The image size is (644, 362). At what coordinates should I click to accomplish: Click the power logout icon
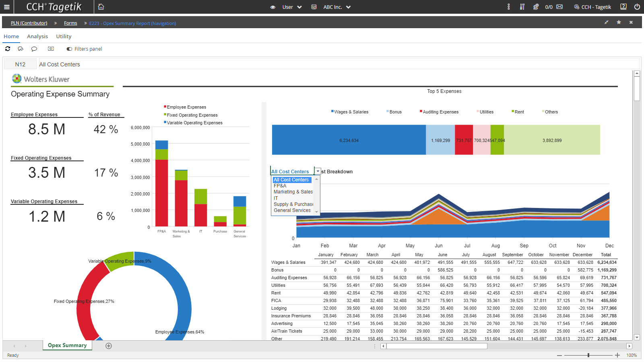click(x=637, y=7)
